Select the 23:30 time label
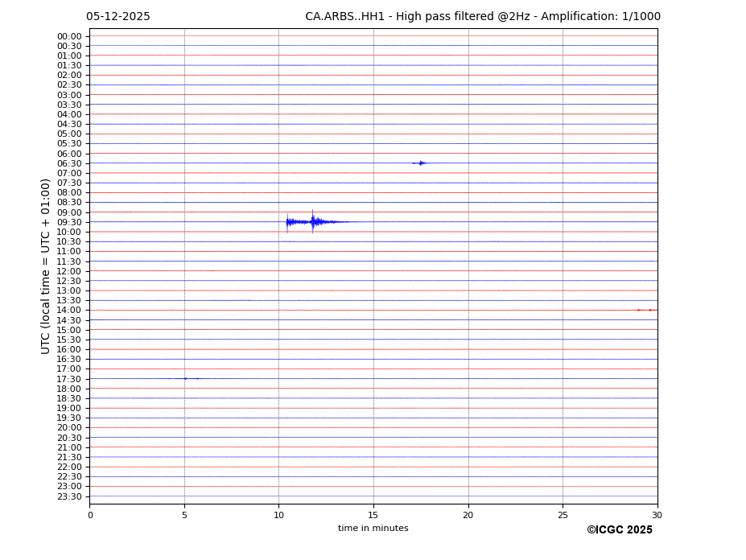The height and width of the screenshot is (560, 746). point(69,496)
